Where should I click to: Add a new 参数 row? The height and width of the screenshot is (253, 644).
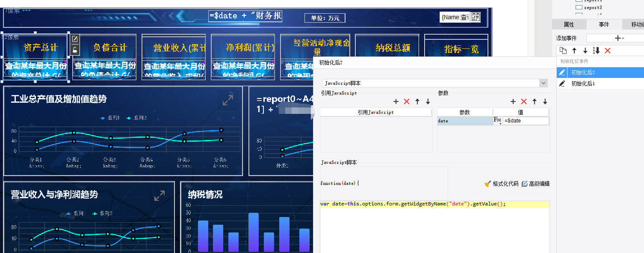513,101
